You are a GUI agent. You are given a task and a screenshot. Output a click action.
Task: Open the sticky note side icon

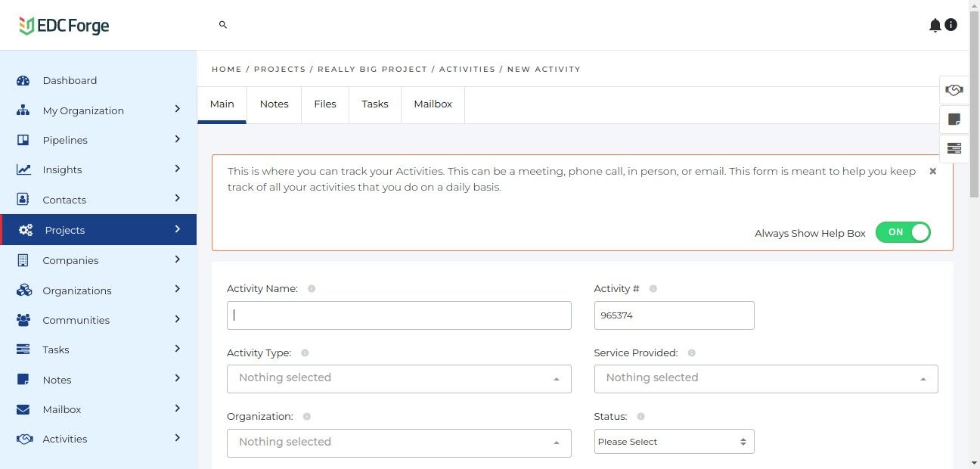point(954,119)
